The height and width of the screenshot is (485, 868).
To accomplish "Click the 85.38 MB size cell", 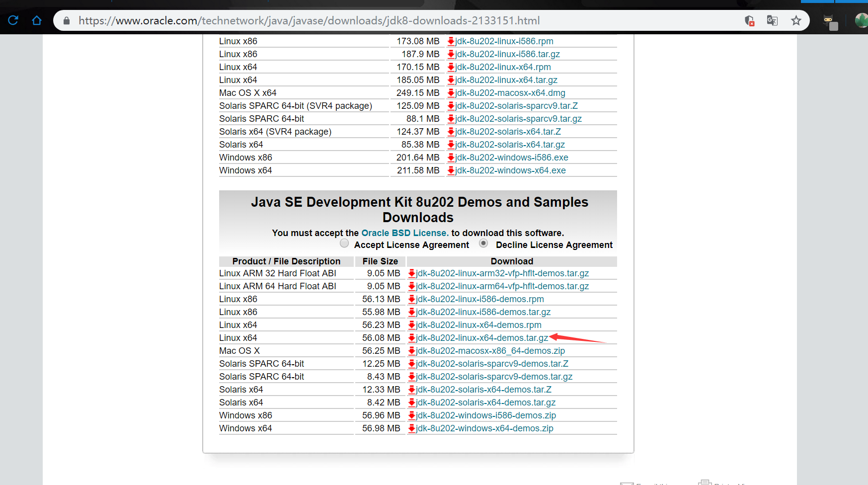I will click(x=420, y=145).
